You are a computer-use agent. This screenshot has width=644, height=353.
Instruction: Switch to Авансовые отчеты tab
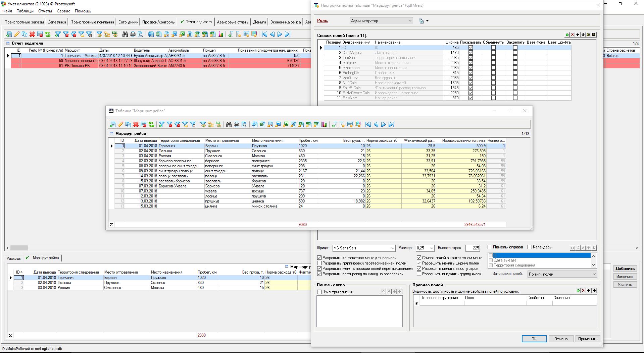pos(233,22)
